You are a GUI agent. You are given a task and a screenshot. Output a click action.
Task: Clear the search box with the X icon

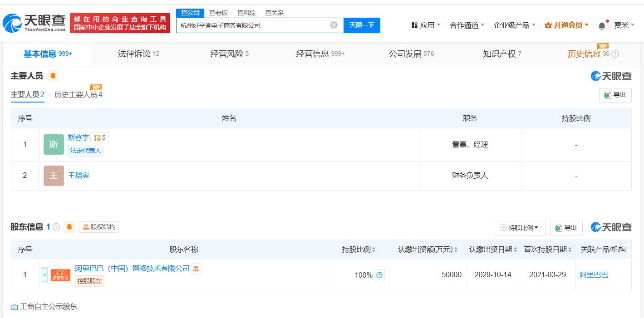pos(334,25)
